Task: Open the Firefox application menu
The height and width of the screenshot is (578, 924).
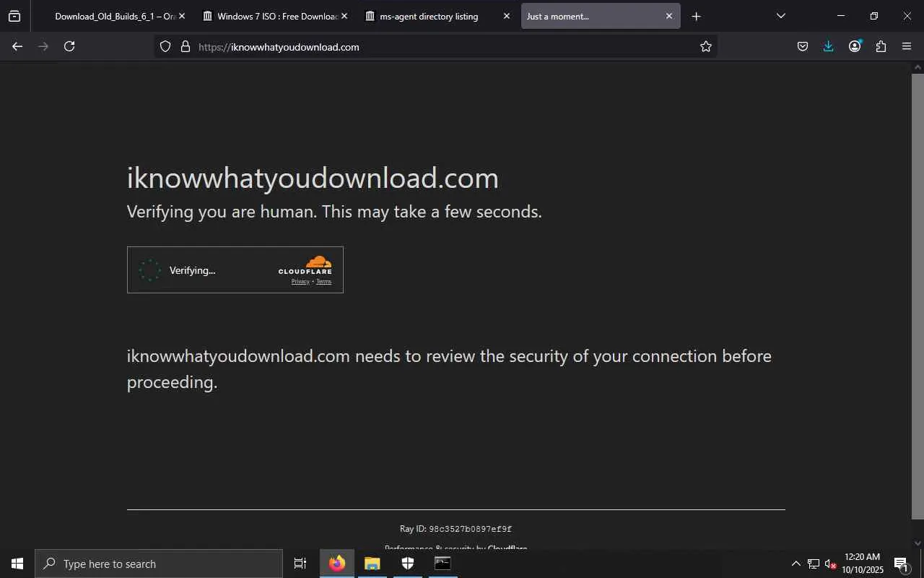Action: click(907, 46)
